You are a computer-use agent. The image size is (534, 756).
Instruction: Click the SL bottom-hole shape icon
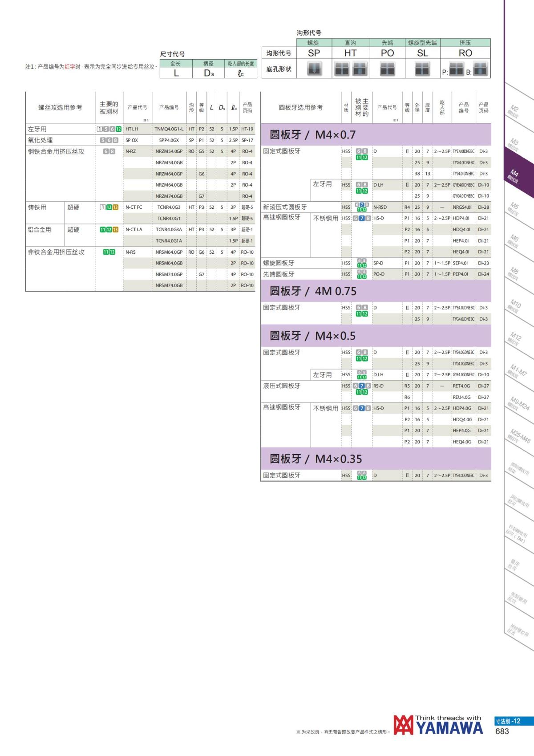422,69
